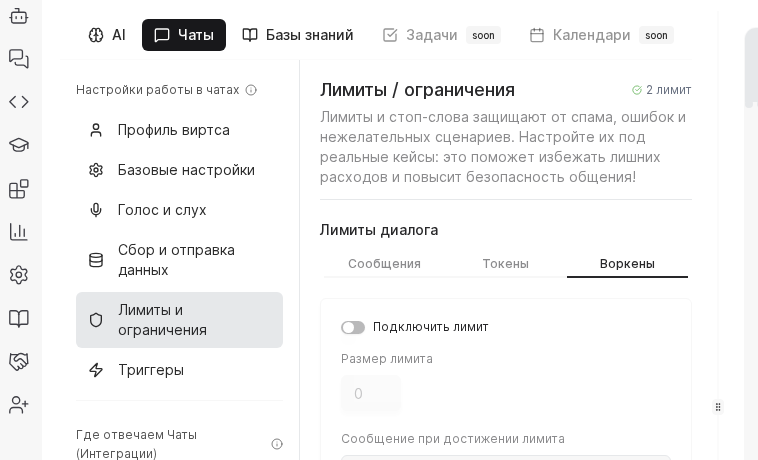Open the chat bubbles icon in left sidebar
Screen dimensions: 758x460
(x=18, y=58)
